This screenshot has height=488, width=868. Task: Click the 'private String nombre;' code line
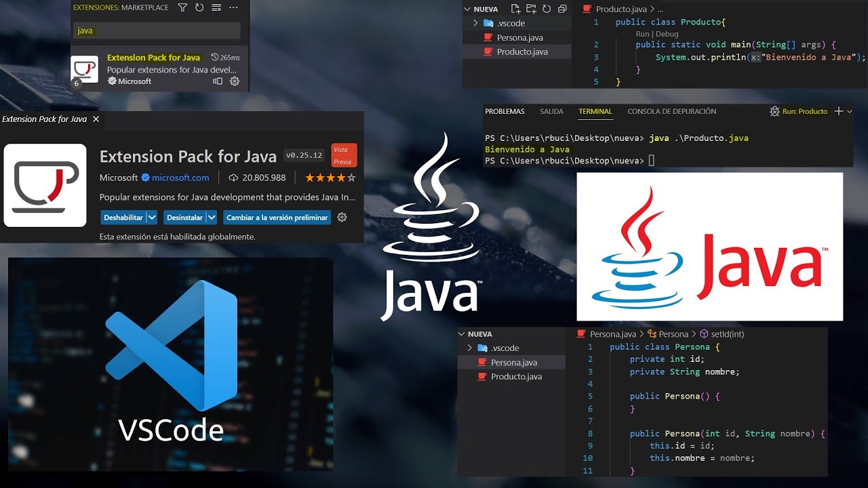pos(684,371)
